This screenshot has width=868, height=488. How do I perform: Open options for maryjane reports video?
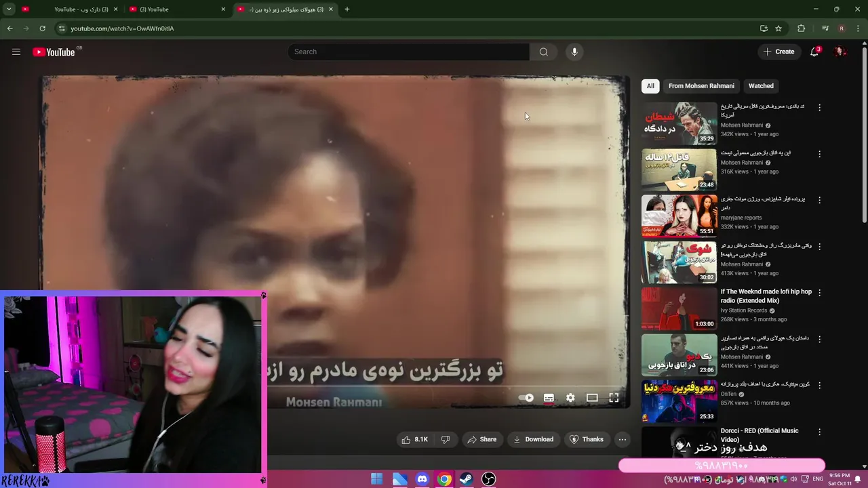(x=819, y=200)
